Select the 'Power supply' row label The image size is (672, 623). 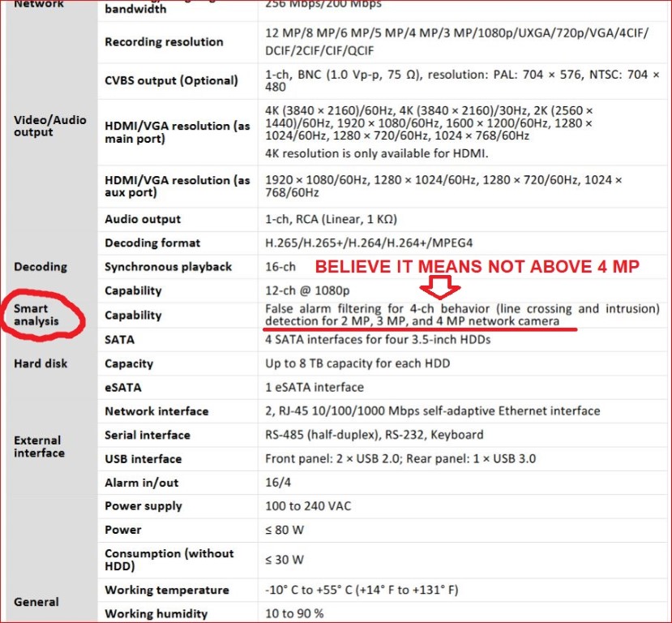pyautogui.click(x=145, y=506)
